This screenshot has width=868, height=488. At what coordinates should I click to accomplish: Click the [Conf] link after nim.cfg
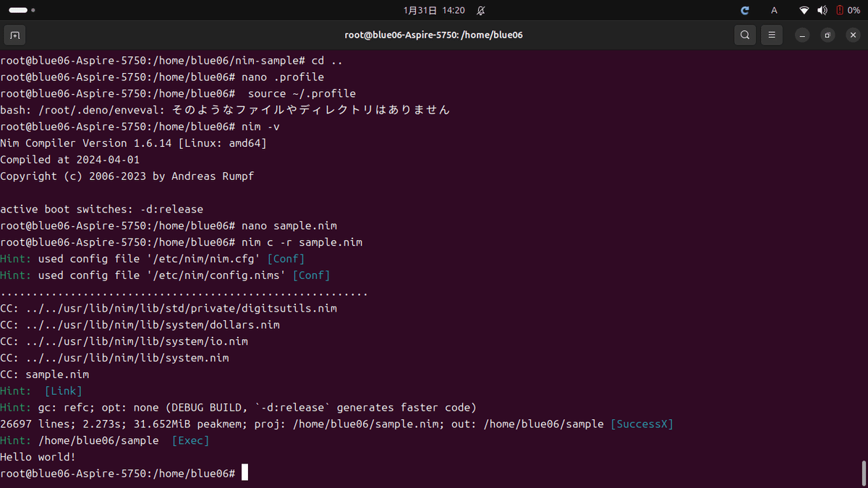(x=286, y=258)
